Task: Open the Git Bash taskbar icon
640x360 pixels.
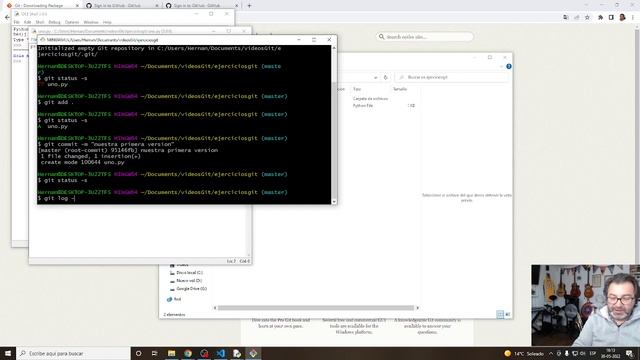Action: click(253, 353)
